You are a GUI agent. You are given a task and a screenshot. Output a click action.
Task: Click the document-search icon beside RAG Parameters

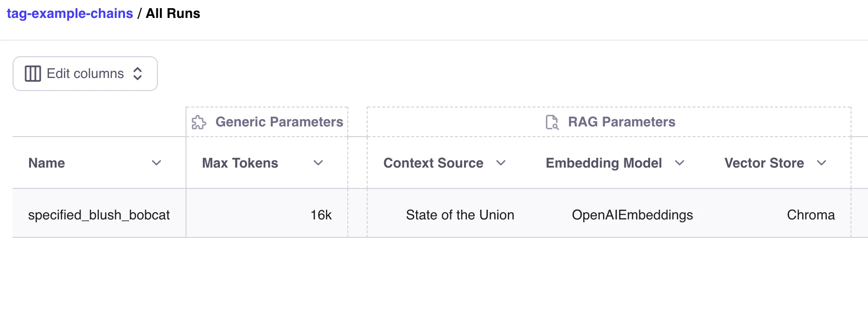pos(552,122)
